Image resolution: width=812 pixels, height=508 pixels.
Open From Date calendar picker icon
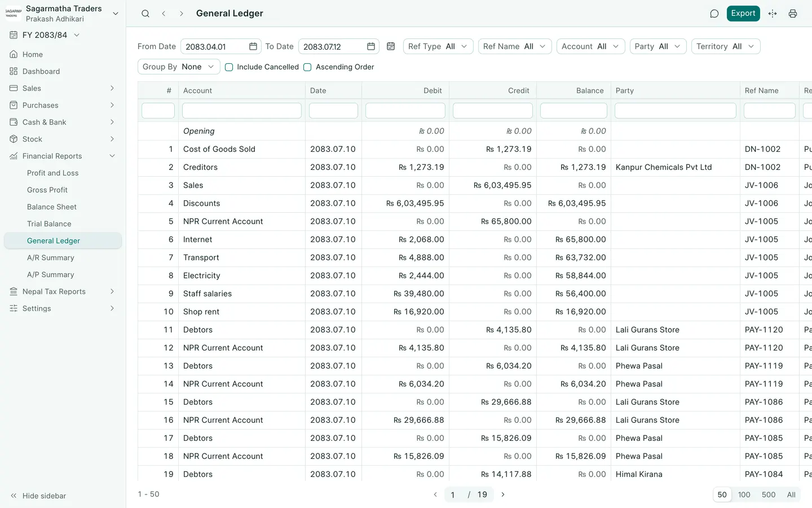point(253,46)
